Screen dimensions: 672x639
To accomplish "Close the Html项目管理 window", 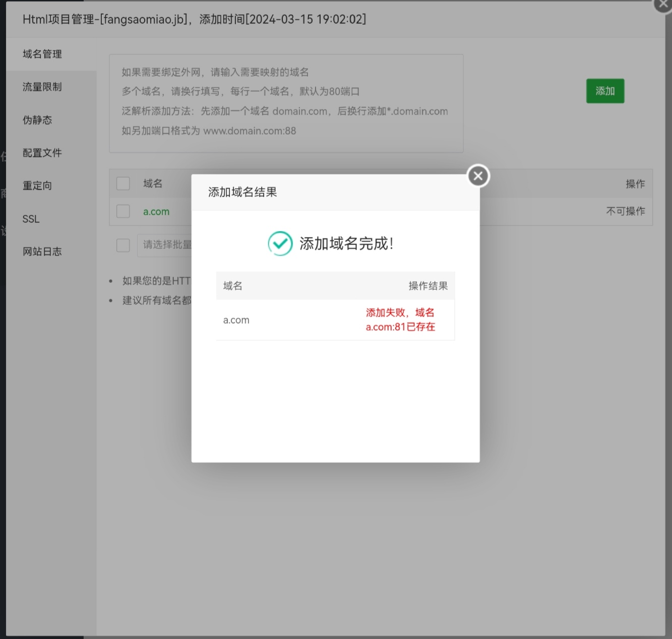I will tap(663, 4).
